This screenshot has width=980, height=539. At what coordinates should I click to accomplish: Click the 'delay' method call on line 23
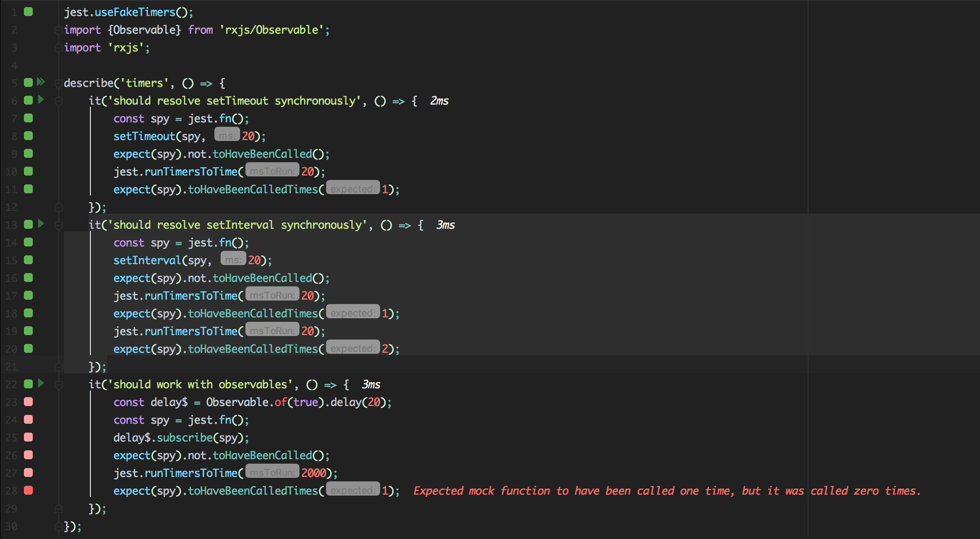(x=346, y=402)
